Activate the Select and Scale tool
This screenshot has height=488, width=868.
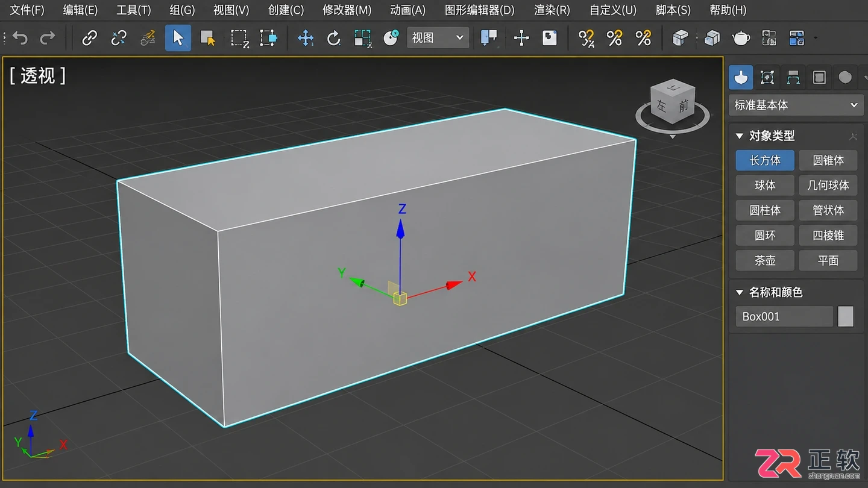click(x=363, y=38)
